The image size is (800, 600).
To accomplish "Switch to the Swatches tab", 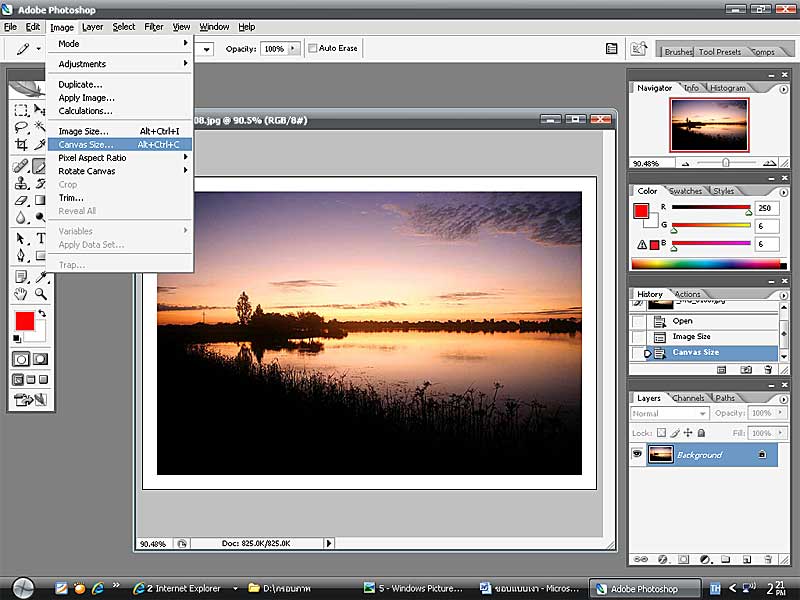I will pos(685,191).
